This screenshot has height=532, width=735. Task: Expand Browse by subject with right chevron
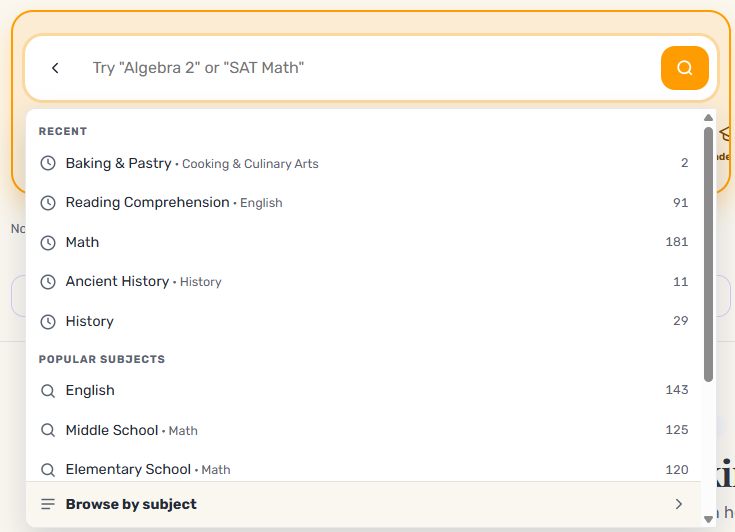coord(679,504)
